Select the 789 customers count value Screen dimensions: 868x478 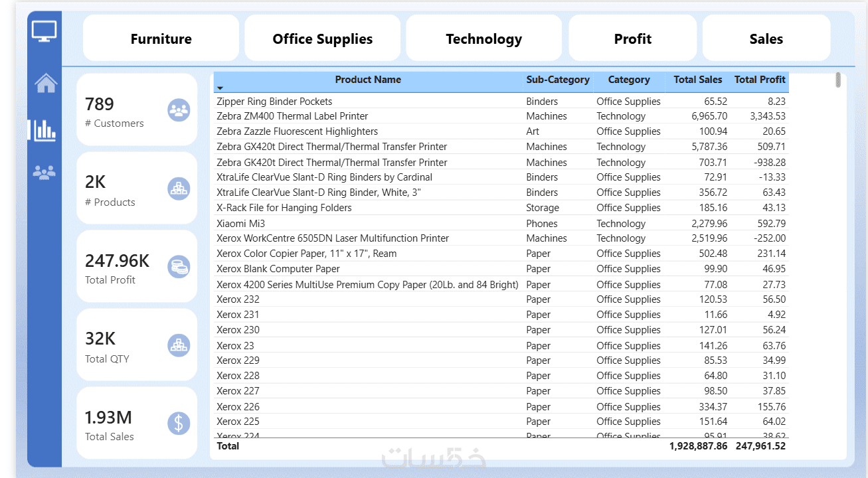[100, 104]
